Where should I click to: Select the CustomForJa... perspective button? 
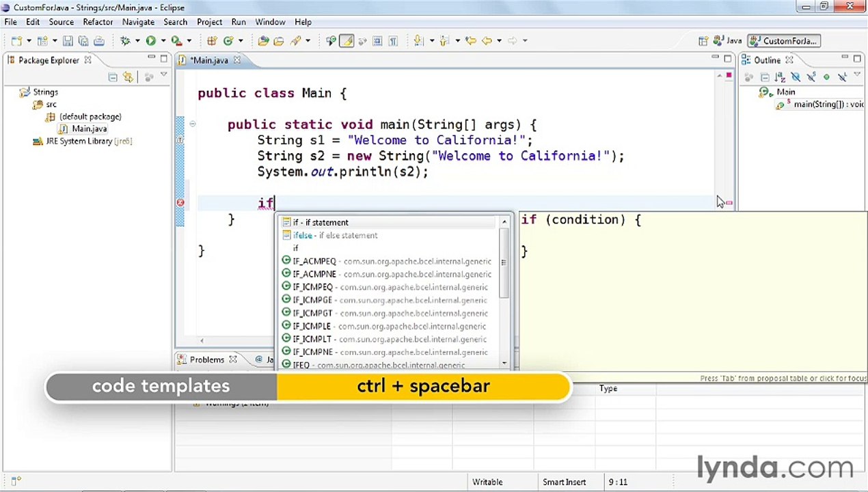pos(784,41)
